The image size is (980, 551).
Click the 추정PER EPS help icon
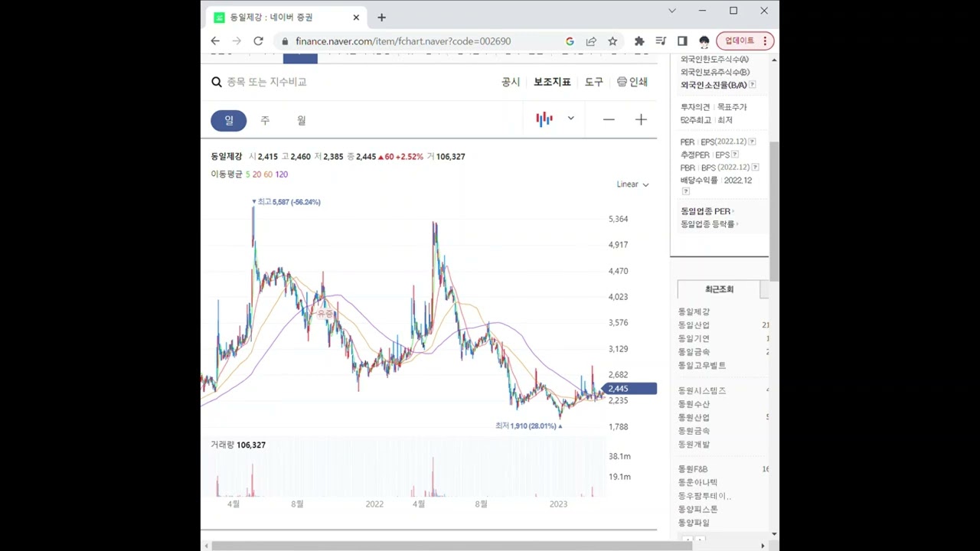pos(735,155)
